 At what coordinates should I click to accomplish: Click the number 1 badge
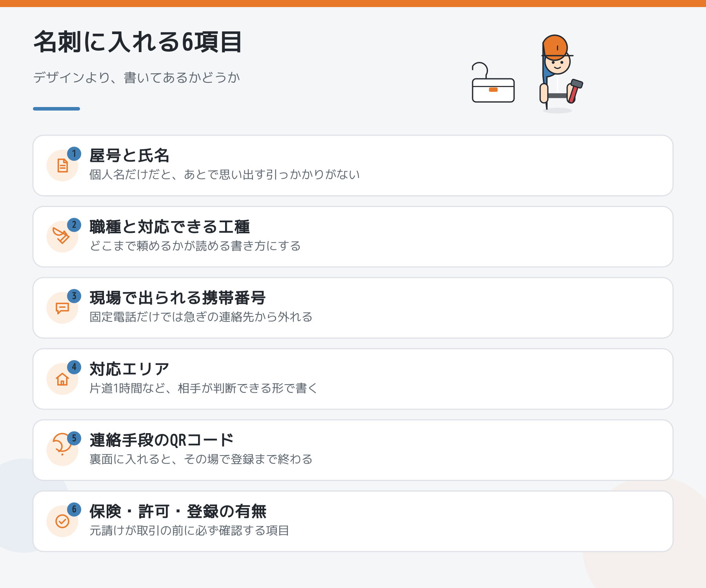pyautogui.click(x=74, y=154)
